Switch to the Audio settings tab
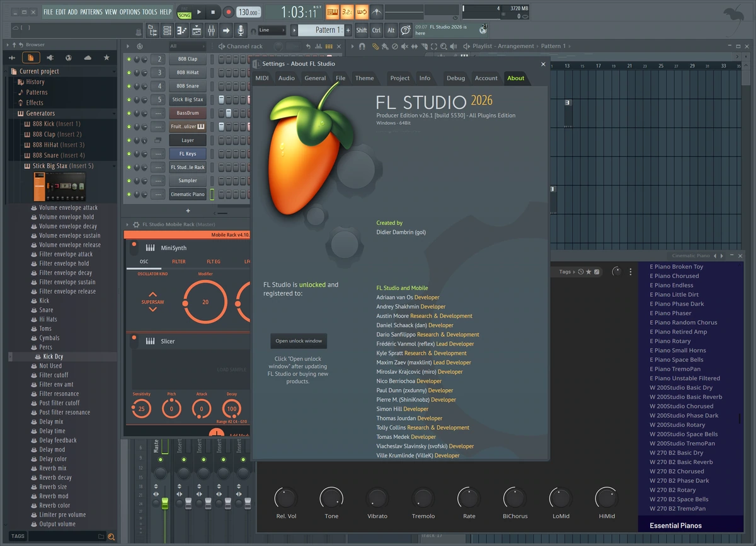 point(287,78)
